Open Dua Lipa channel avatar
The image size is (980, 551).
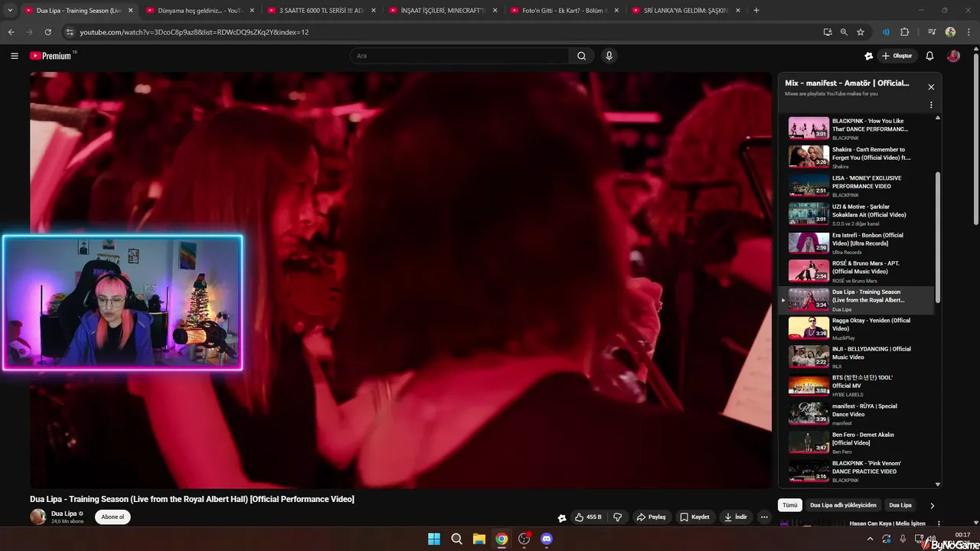pos(38,517)
